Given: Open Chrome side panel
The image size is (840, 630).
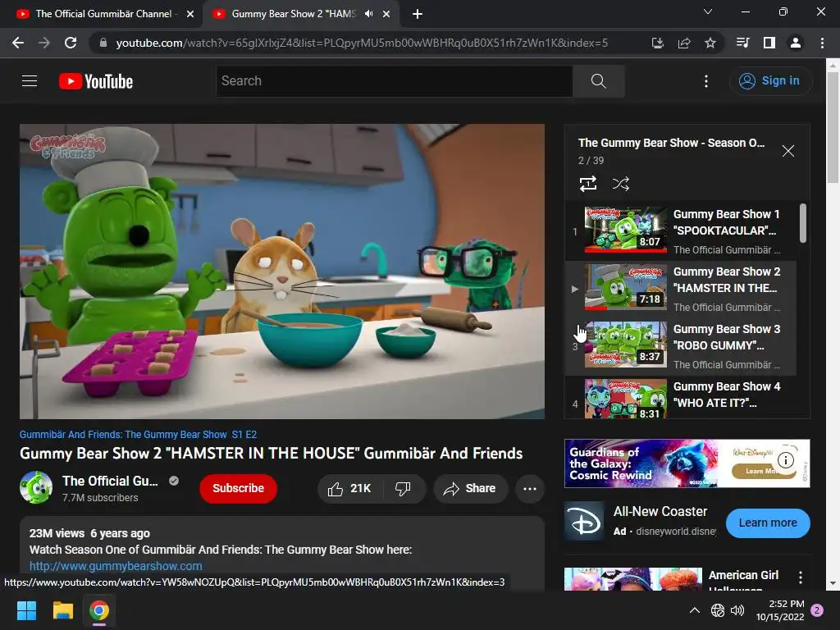Looking at the screenshot, I should [769, 43].
